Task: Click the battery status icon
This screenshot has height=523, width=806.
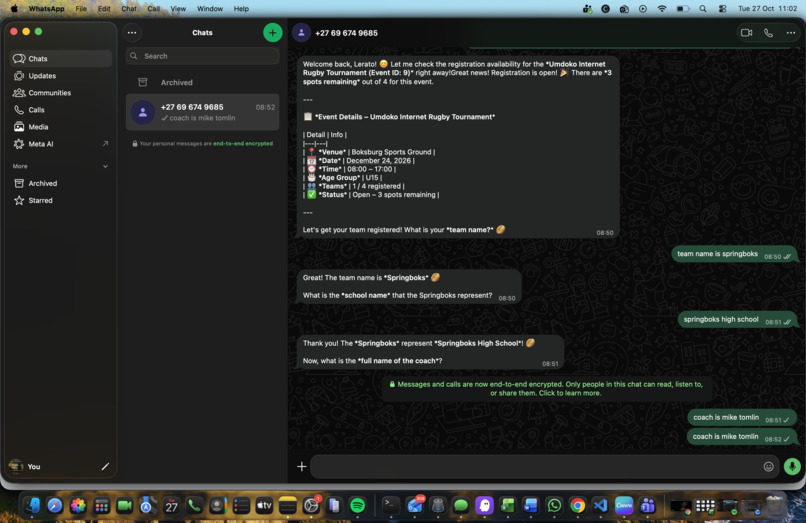Action: [x=683, y=9]
